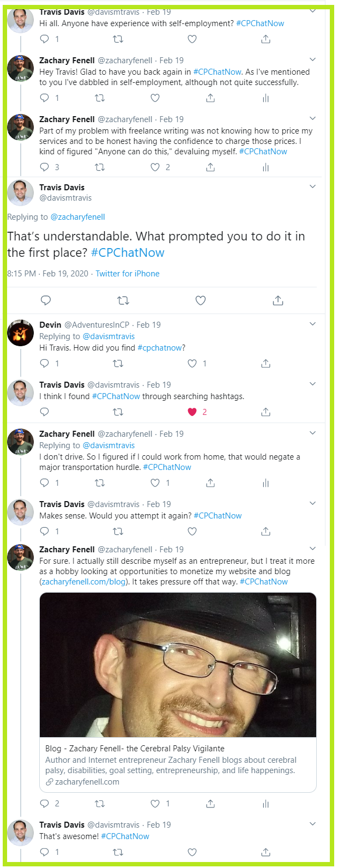Retweet Zachary's 'Hey Travis!' tweet
The width and height of the screenshot is (338, 868).
click(x=100, y=98)
